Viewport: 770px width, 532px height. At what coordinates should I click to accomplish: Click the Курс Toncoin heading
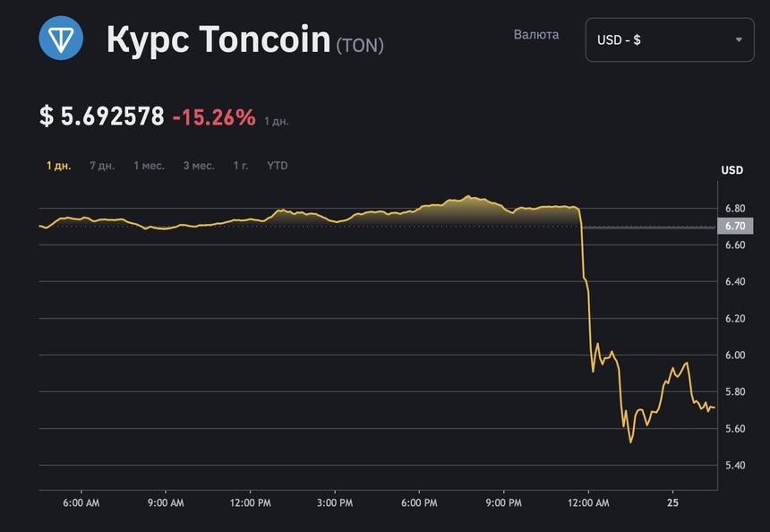tap(218, 39)
